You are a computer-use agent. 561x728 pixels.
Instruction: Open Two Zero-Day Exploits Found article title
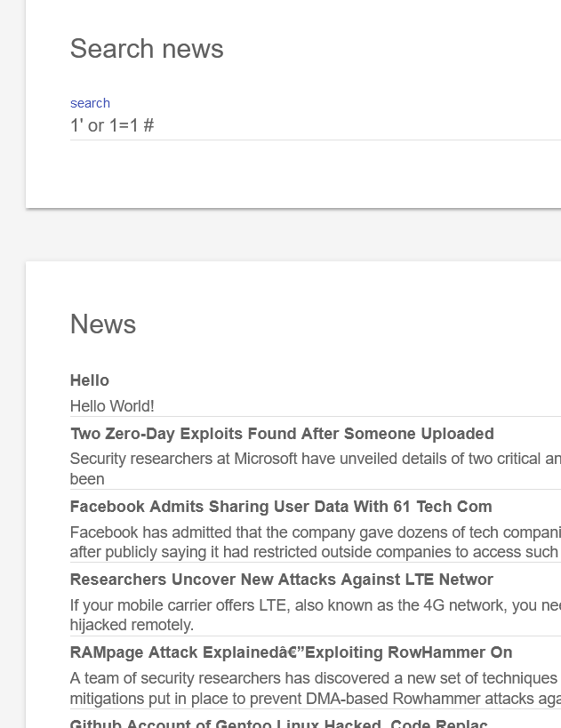tap(282, 434)
